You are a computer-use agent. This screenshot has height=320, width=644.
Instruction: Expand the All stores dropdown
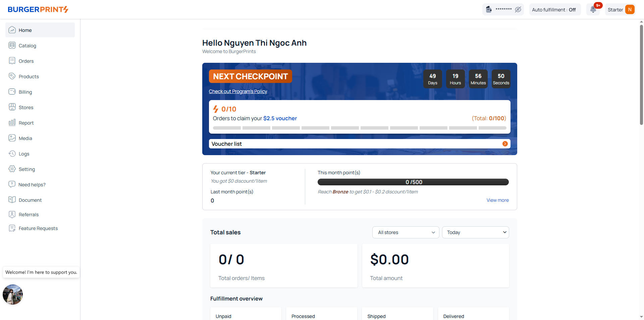point(406,232)
